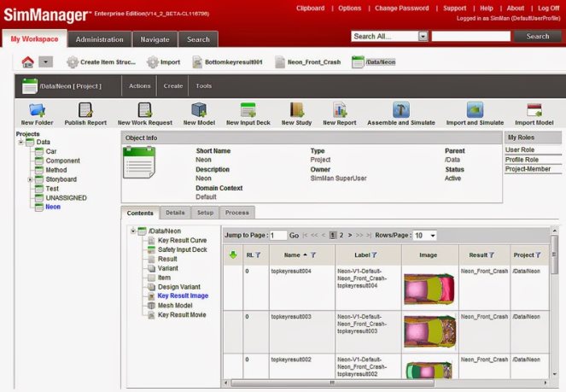The height and width of the screenshot is (392, 566).
Task: Open the dropdown next to Home icon
Action: click(x=46, y=61)
